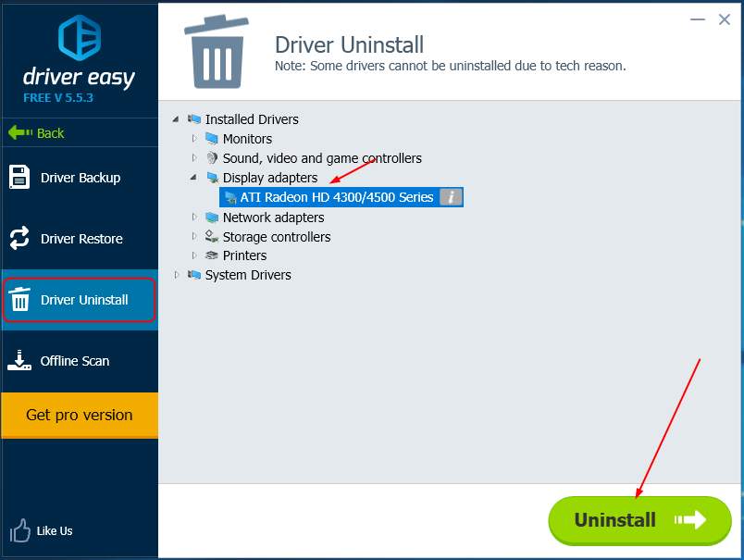Select the Sound, video and game controllers entry
The image size is (744, 560).
tap(321, 157)
